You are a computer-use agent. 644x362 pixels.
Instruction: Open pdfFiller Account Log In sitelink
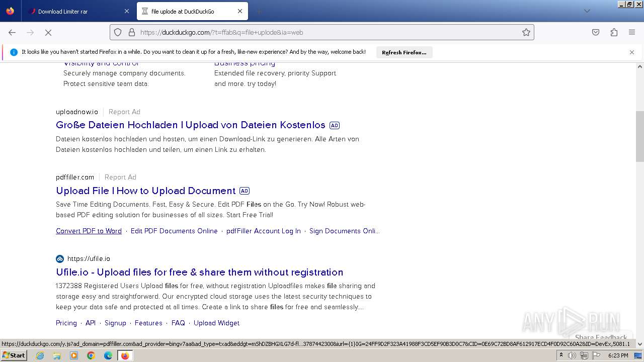click(x=264, y=231)
